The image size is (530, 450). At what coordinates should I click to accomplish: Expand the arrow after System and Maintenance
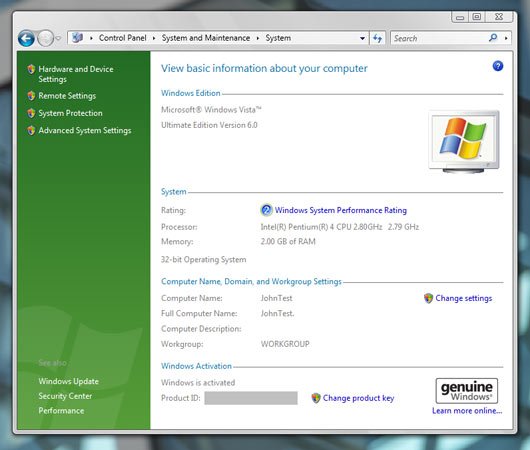click(258, 38)
